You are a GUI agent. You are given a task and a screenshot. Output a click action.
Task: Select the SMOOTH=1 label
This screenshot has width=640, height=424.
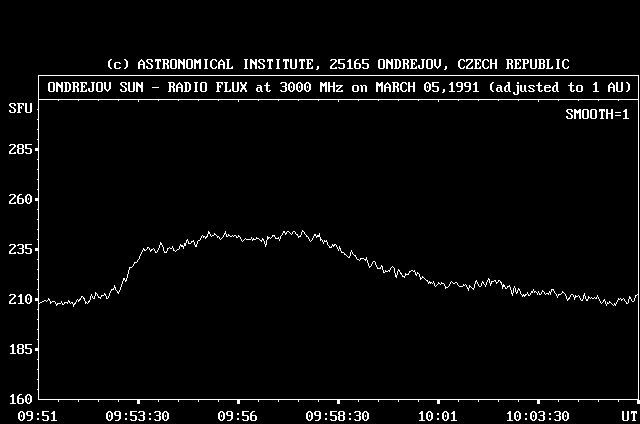598,114
